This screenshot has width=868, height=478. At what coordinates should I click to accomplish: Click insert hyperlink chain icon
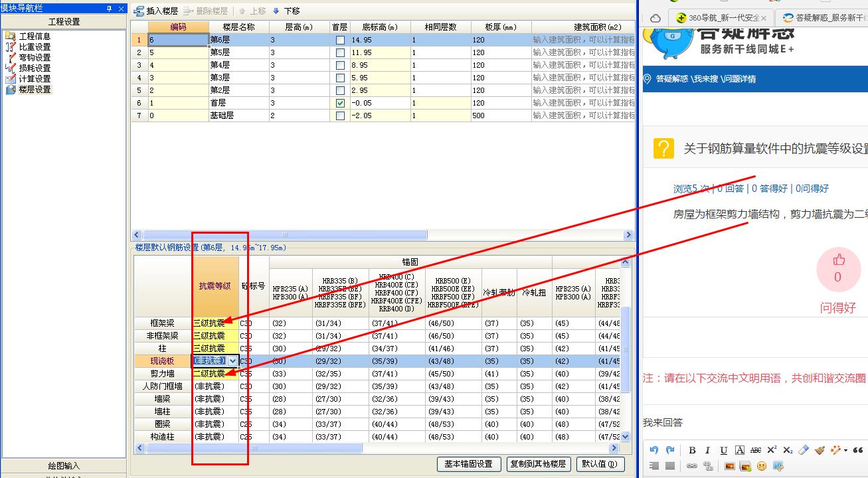tap(692, 466)
